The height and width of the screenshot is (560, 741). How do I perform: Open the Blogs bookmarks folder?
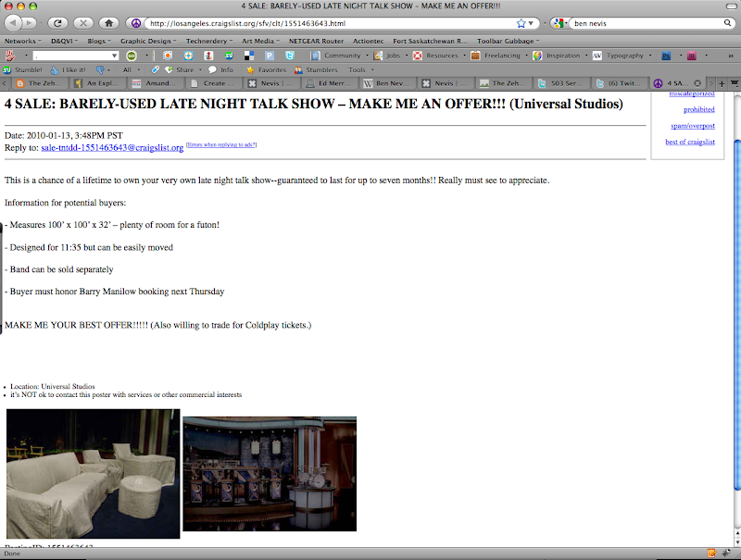[99, 41]
